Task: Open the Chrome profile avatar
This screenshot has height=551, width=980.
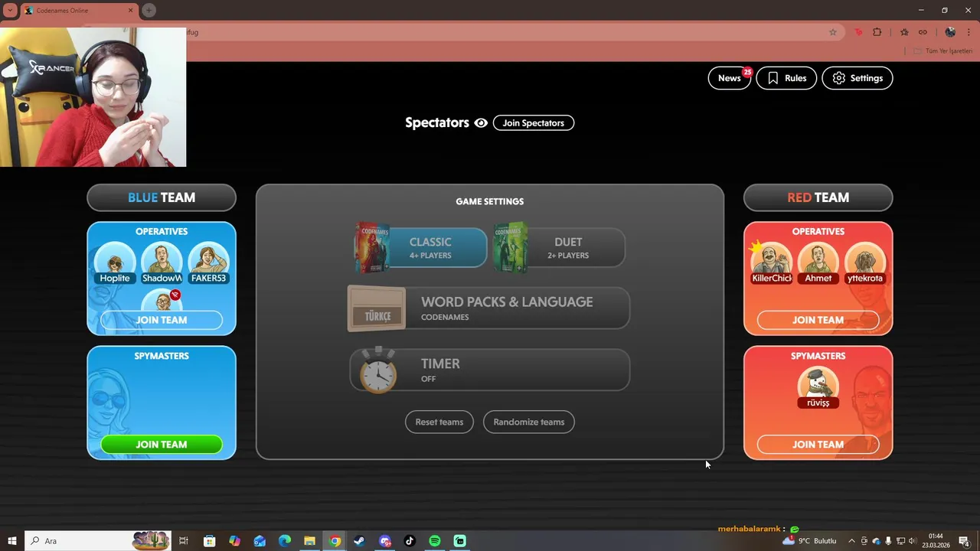Action: 950,32
